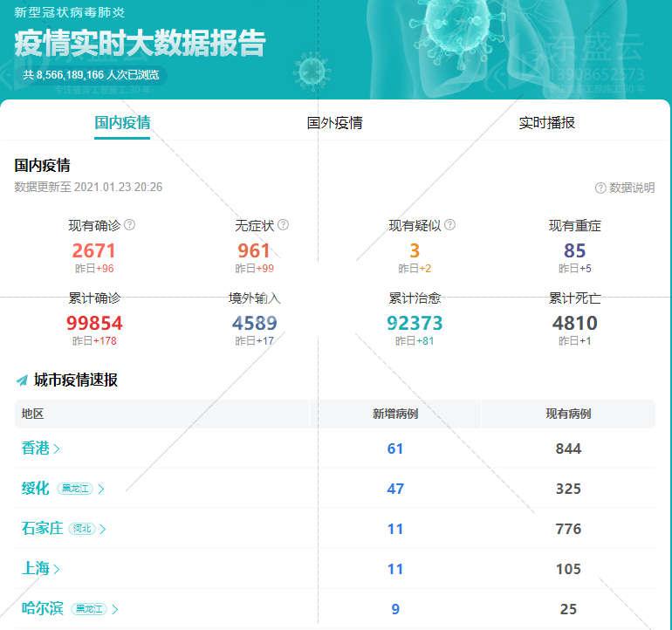Expand the 香港 row chevron
This screenshot has width=672, height=630.
click(57, 449)
